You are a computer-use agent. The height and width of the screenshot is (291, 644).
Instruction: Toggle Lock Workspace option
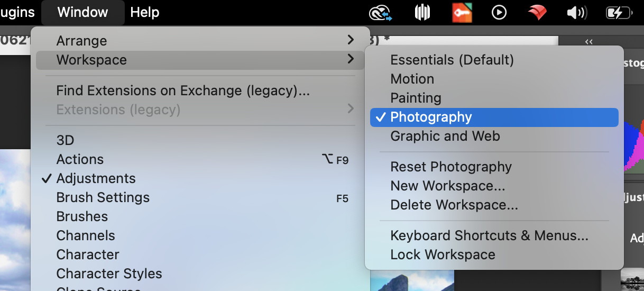443,254
